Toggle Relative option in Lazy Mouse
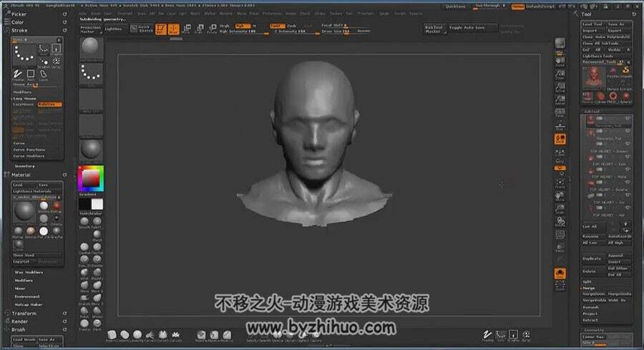The width and height of the screenshot is (644, 350). tap(49, 104)
